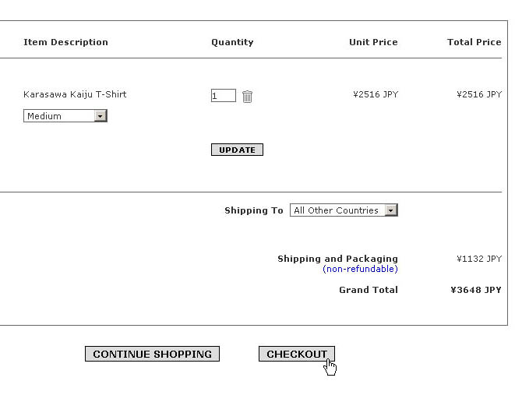The height and width of the screenshot is (420, 515).
Task: Delete the Karasawa Kaiju T-Shirt with trash icon
Action: pyautogui.click(x=247, y=96)
